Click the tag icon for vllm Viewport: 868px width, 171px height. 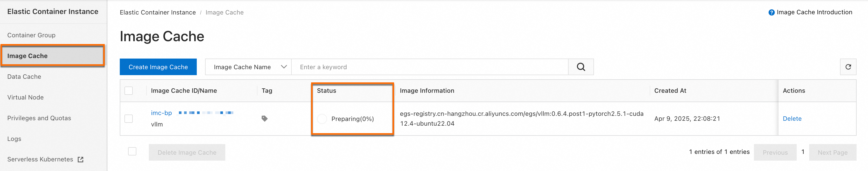pyautogui.click(x=264, y=118)
